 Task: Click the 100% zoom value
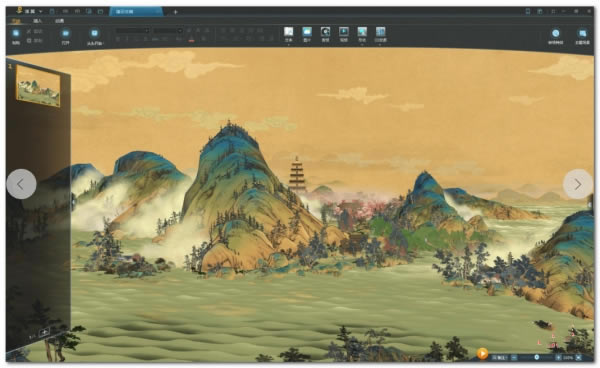[568, 358]
